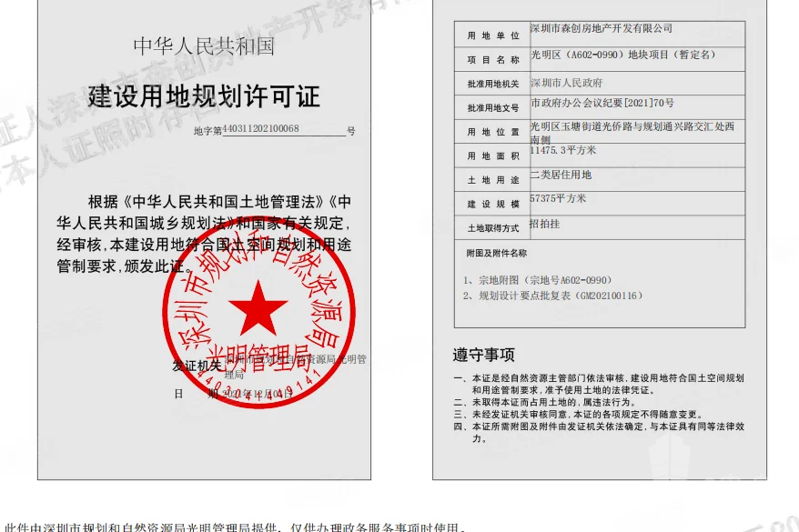Click rule 四 本证所需附图及附件
Image resolution: width=799 pixels, height=532 pixels.
[x=599, y=432]
